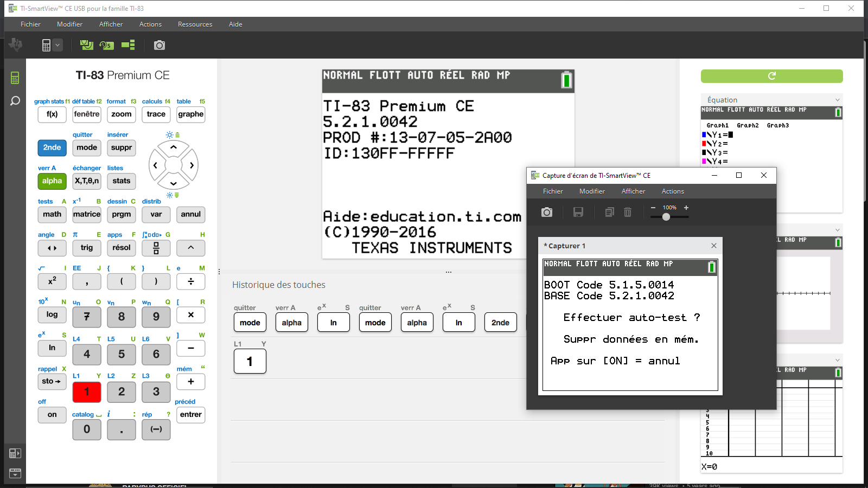The image size is (868, 488).
Task: Click the green refresh button
Action: pos(771,76)
